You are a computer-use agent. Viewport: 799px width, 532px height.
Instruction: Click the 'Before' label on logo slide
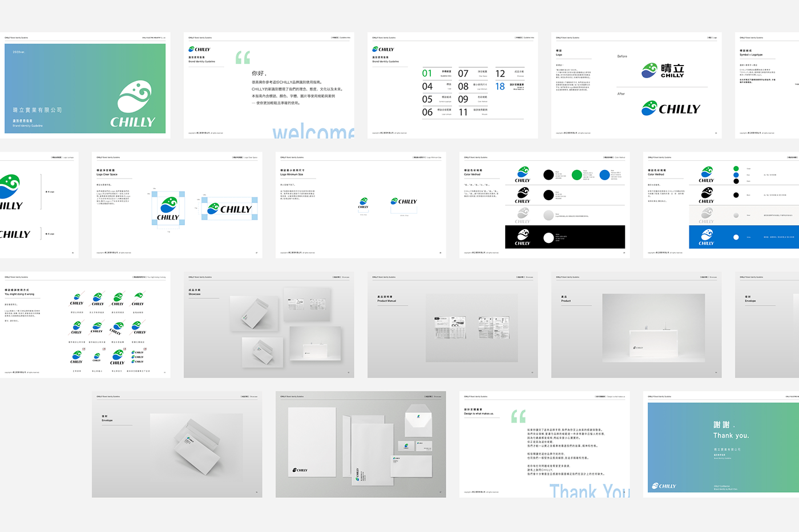click(x=622, y=56)
